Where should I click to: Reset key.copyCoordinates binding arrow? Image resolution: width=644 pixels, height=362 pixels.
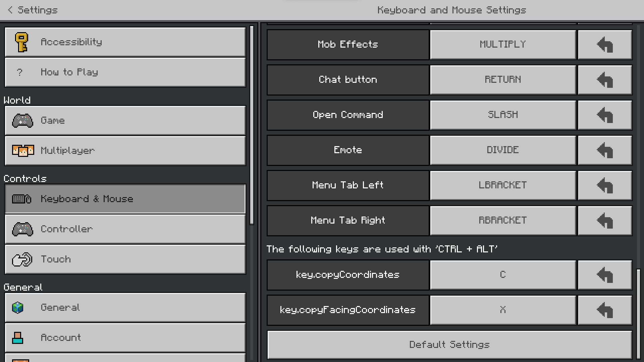click(x=605, y=275)
